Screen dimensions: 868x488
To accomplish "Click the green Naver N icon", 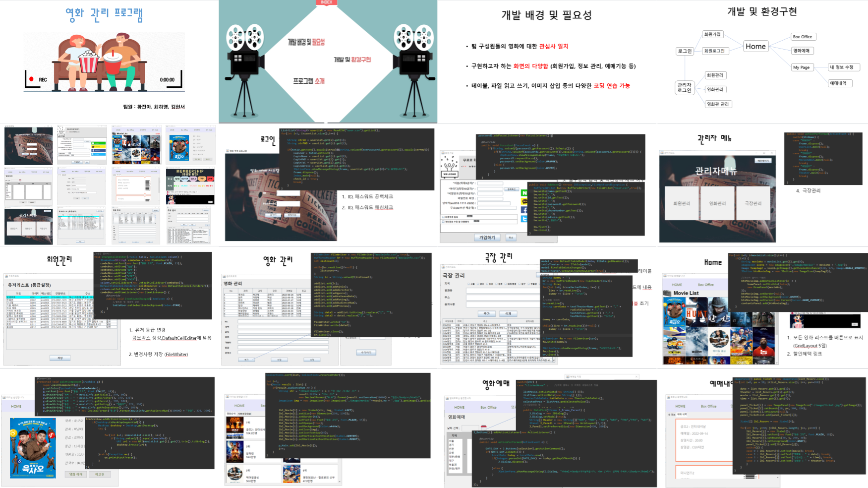I will (x=524, y=193).
